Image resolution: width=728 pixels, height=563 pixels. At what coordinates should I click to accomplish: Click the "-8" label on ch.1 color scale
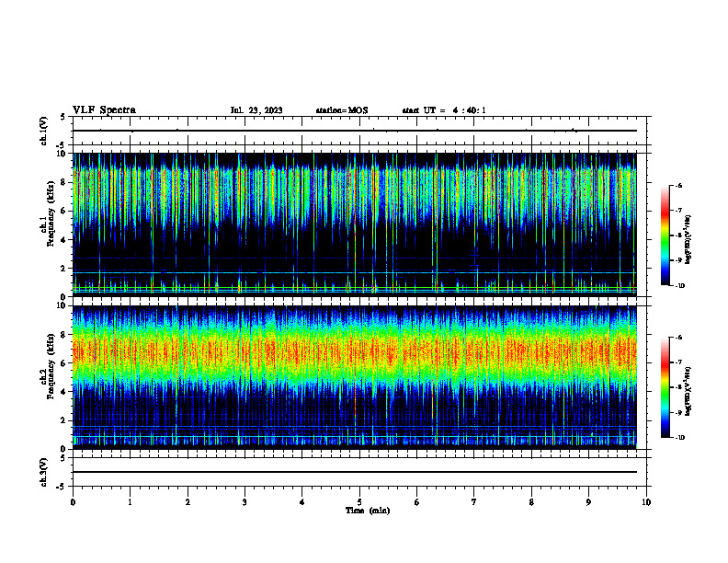(678, 236)
